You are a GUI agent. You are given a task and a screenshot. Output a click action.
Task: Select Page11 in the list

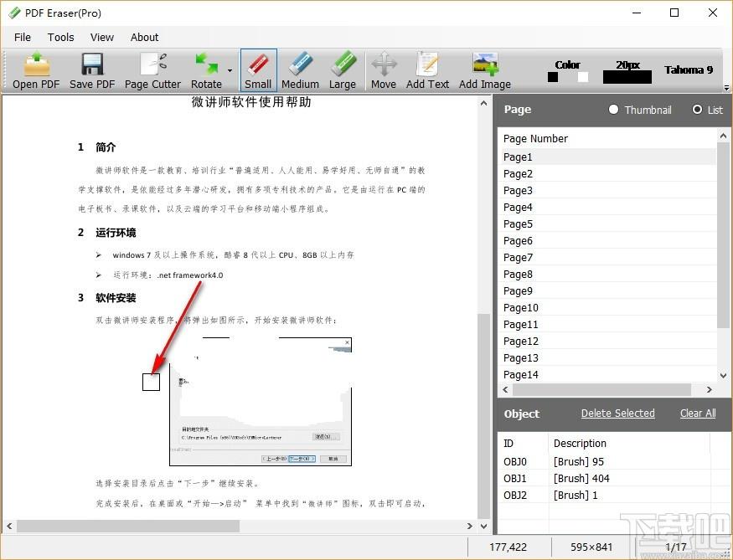[607, 325]
